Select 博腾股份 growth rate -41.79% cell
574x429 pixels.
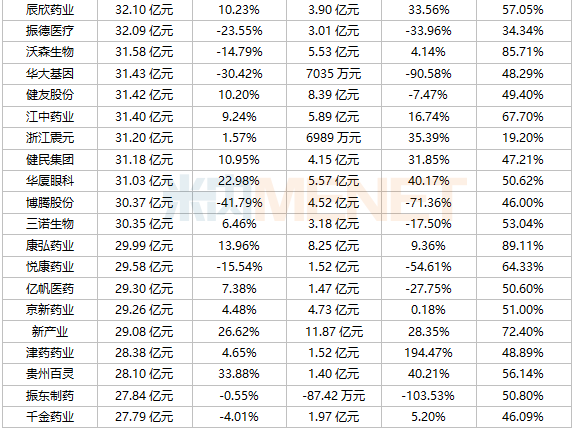(239, 202)
